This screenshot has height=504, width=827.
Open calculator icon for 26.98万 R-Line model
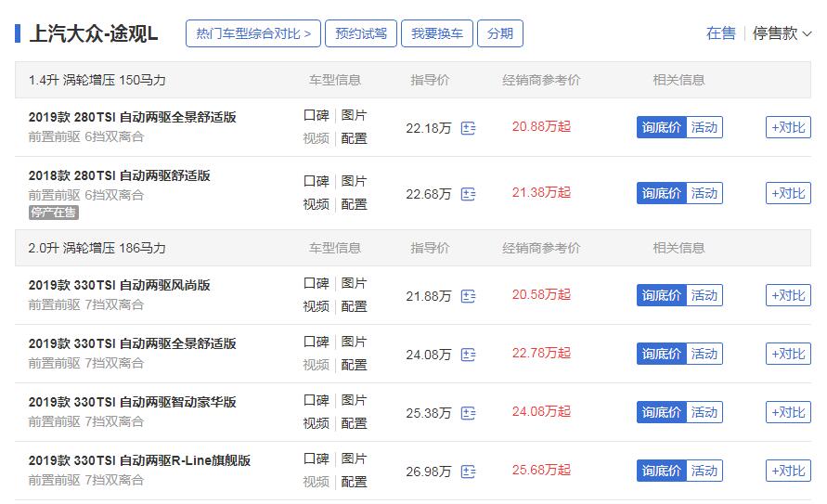click(x=468, y=472)
